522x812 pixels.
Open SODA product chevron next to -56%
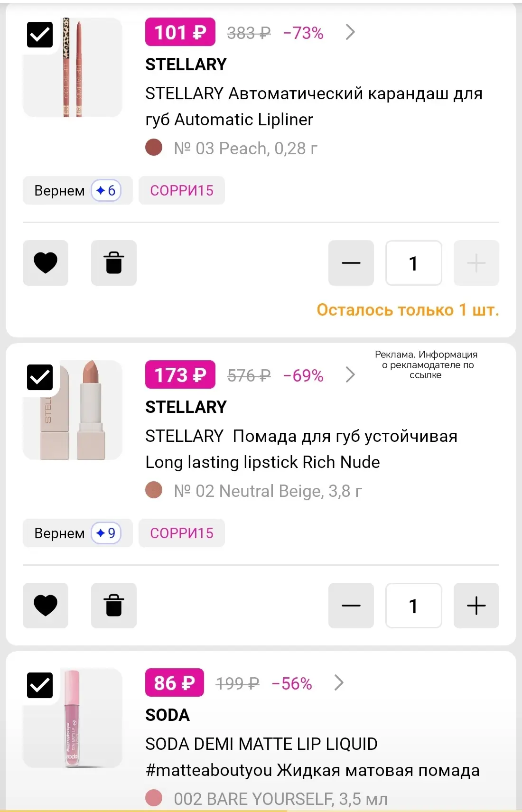pos(339,683)
